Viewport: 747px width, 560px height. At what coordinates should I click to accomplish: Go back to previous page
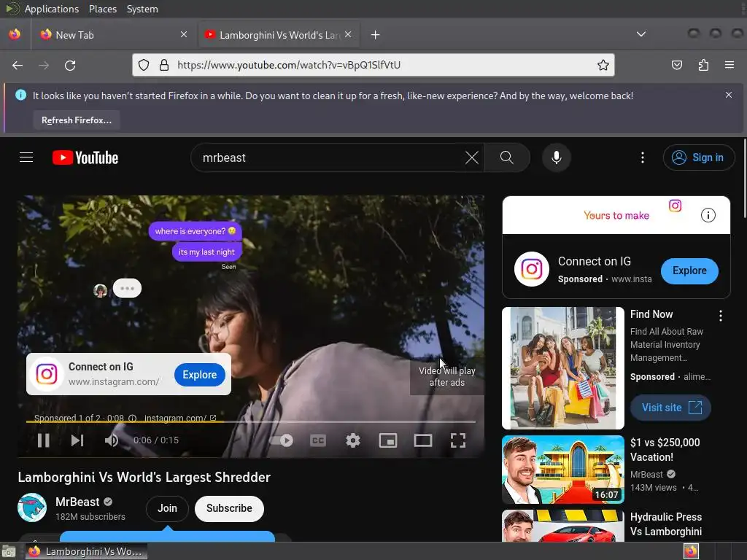(18, 65)
